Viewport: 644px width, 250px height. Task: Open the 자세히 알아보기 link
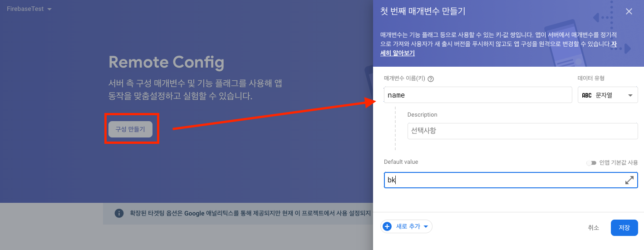tap(397, 53)
